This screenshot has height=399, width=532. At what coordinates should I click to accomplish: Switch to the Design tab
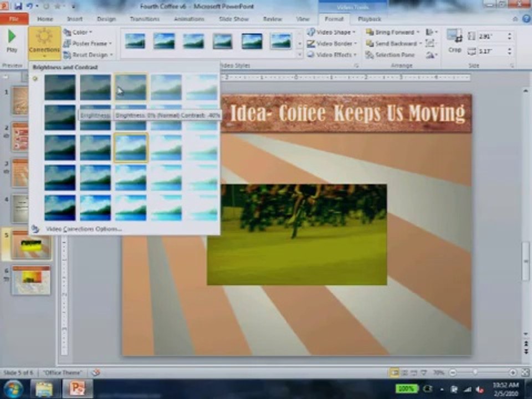[106, 19]
